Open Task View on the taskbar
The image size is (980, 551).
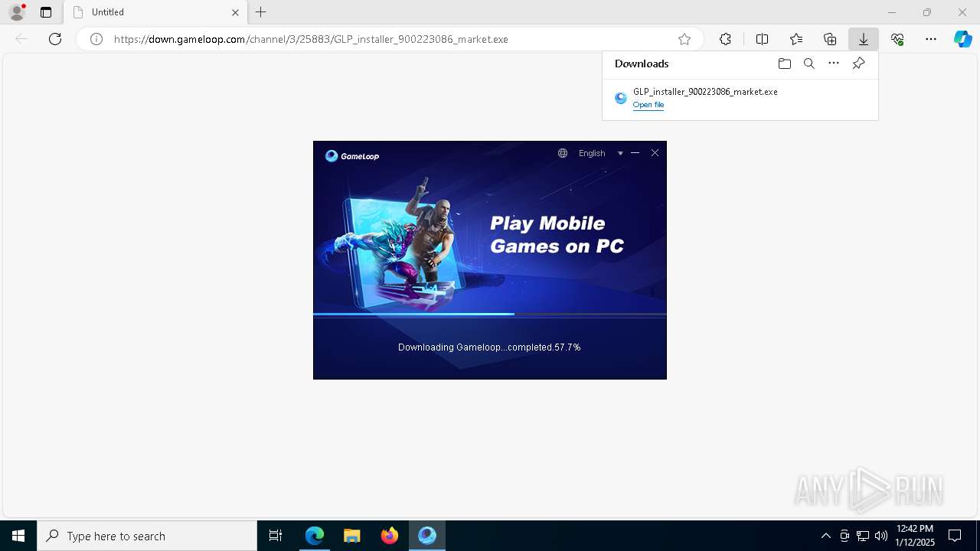276,536
